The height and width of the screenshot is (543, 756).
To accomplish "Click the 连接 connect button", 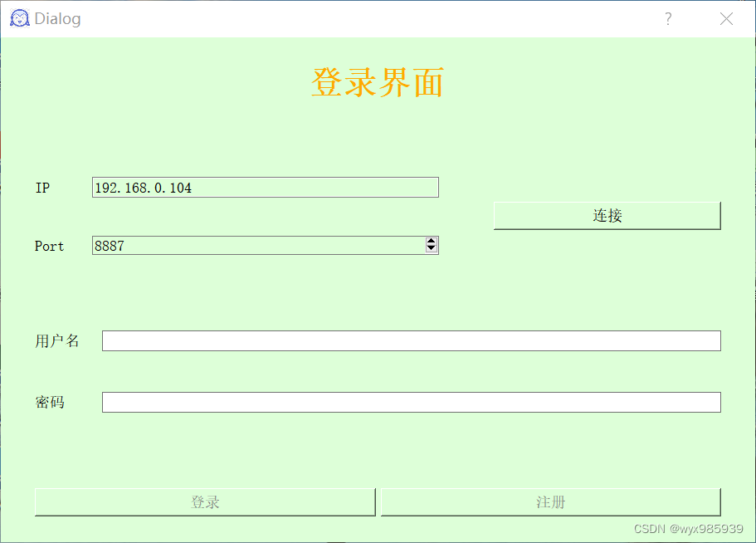I will (x=607, y=216).
